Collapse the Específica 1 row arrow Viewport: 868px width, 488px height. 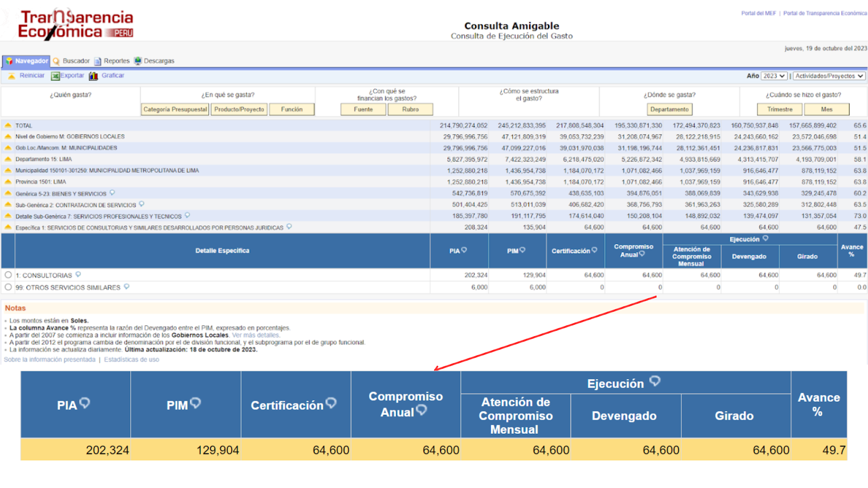(x=8, y=227)
